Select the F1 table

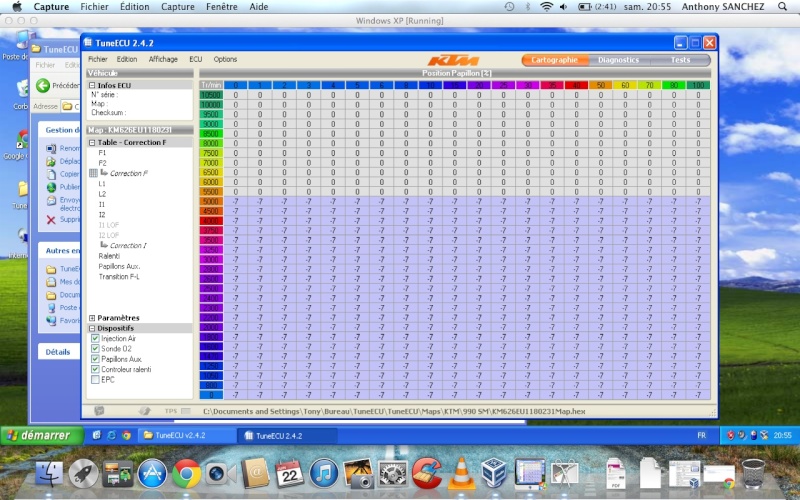click(x=102, y=153)
